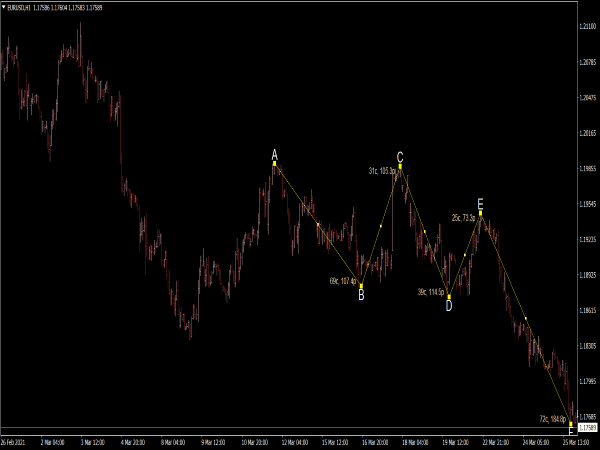Viewport: 600px width, 450px height.
Task: Select the yellow anchor point at A
Action: point(274,163)
